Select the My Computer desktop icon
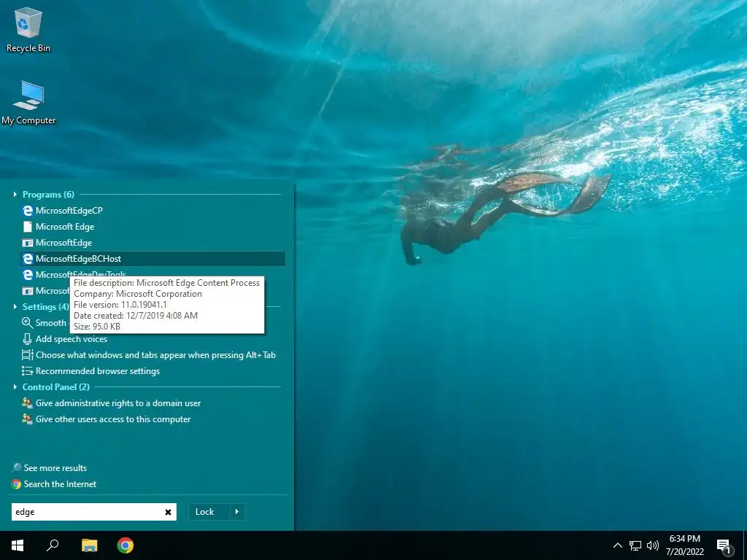Screen dimensions: 747x560 pyautogui.click(x=28, y=103)
